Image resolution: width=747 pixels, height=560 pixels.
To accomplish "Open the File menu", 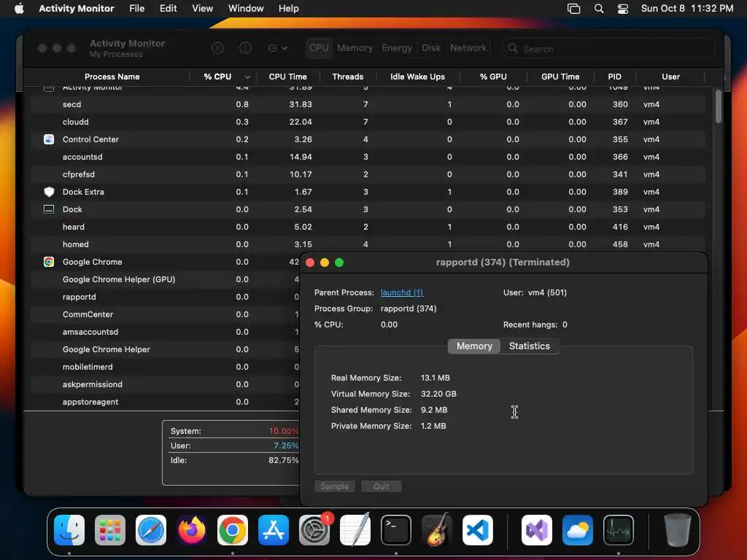I will pos(136,9).
